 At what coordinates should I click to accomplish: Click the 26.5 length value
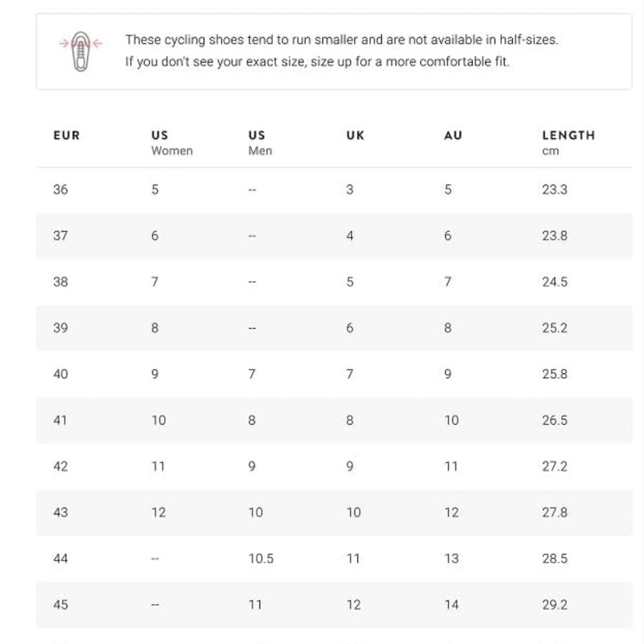pos(554,420)
